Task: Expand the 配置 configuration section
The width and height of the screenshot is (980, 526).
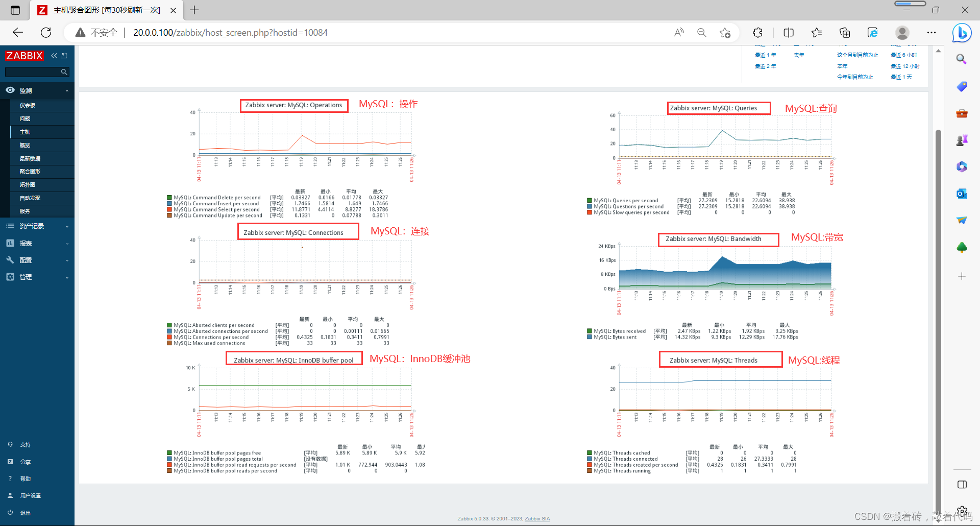Action: pyautogui.click(x=37, y=260)
